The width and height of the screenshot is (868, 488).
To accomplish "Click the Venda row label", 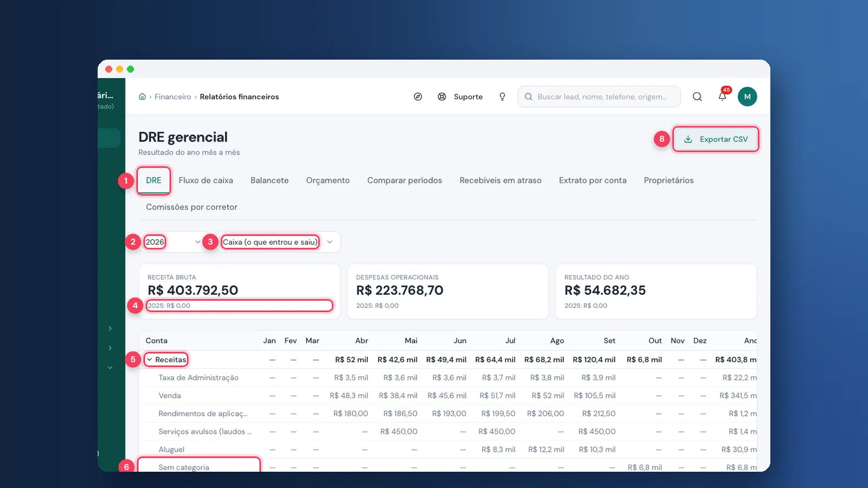I will coord(170,395).
